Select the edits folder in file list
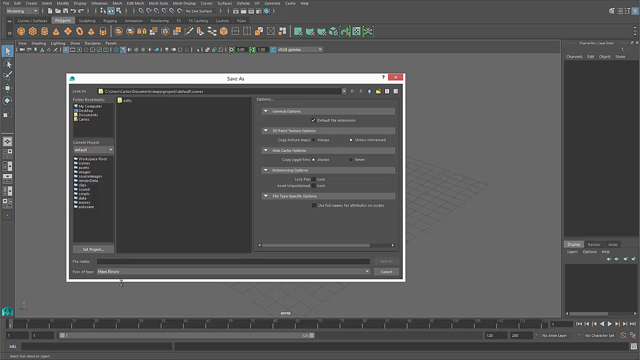The image size is (640, 360). point(125,100)
